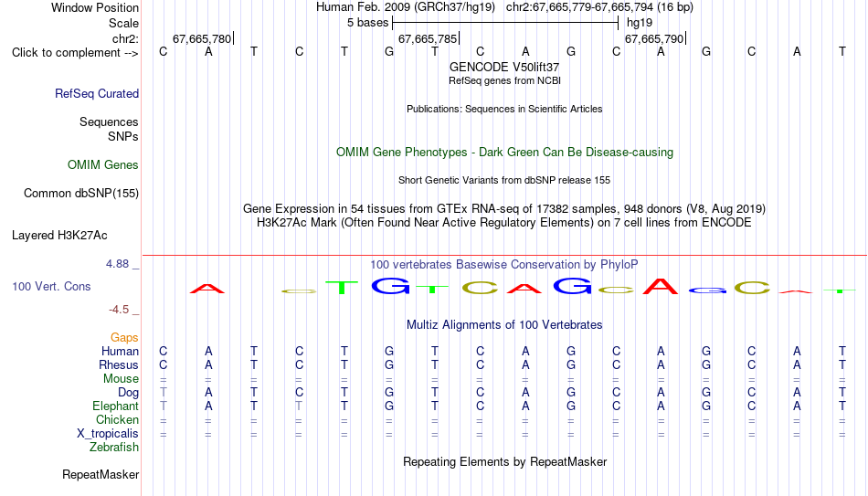Screen dimensions: 868x496
Task: Select the Dog species label
Action: (129, 393)
